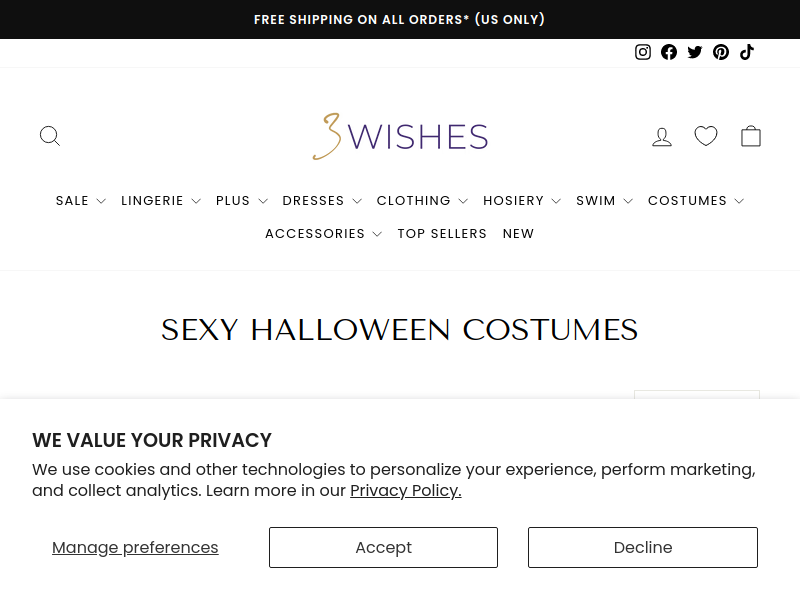Go to Pinterest via icon
Image resolution: width=800 pixels, height=600 pixels.
point(721,52)
